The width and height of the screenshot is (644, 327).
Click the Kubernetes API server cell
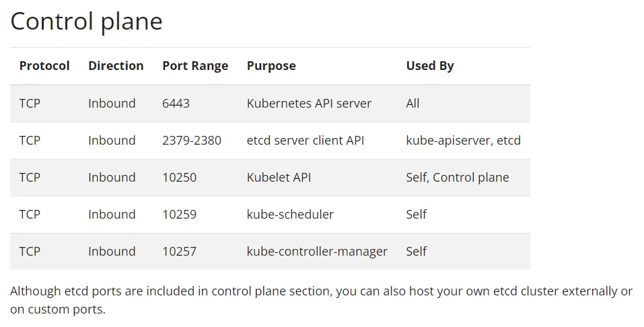309,104
